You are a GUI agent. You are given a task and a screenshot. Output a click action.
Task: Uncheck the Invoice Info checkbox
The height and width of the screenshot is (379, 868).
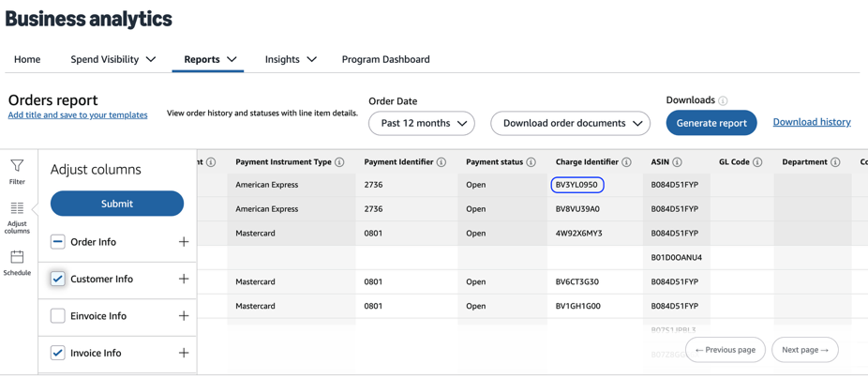[57, 353]
